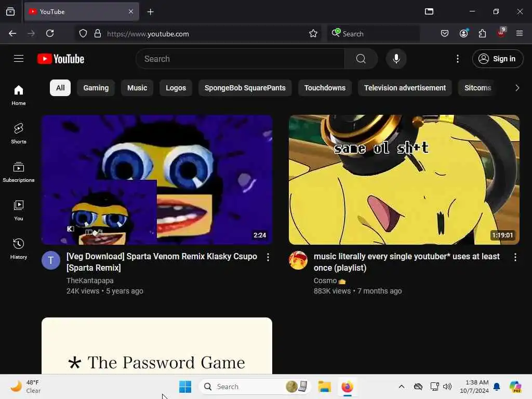Image resolution: width=532 pixels, height=399 pixels.
Task: Open Firefox account icon
Action: coord(463,33)
